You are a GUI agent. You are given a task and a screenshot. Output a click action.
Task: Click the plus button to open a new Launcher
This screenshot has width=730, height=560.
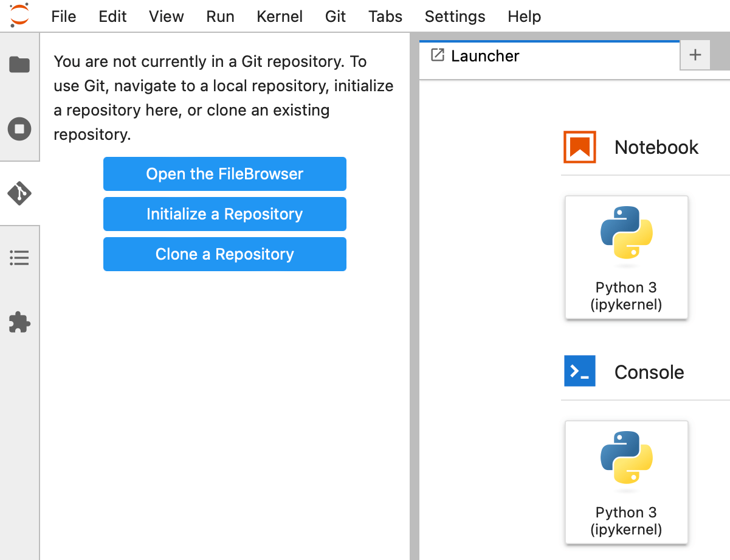point(695,55)
